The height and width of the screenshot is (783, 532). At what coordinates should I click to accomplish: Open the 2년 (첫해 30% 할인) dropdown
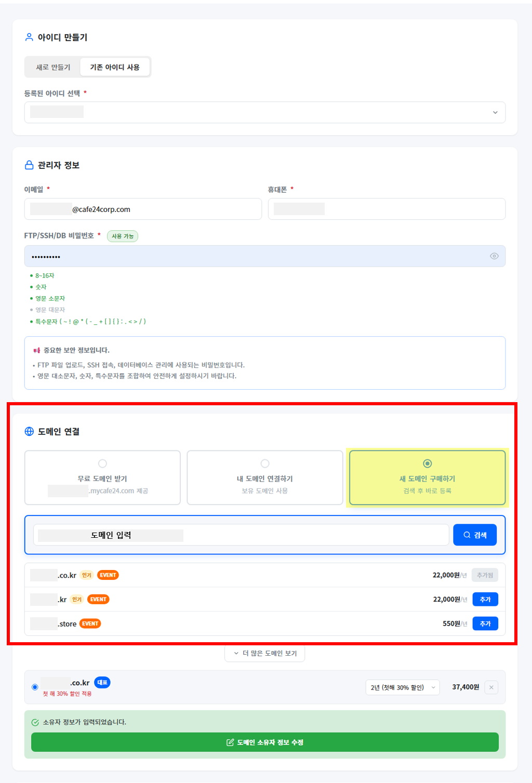[x=403, y=687]
